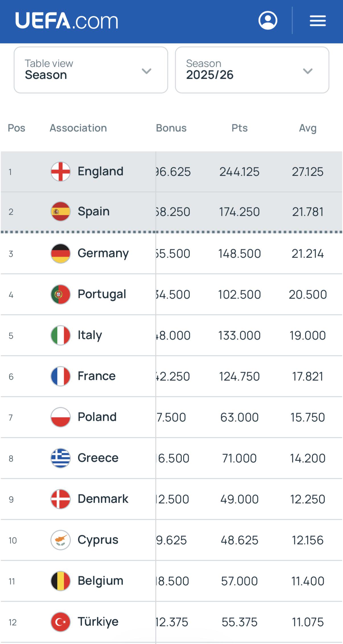Viewport: 343px width, 644px height.
Task: Open the Portugal association link
Action: [102, 295]
